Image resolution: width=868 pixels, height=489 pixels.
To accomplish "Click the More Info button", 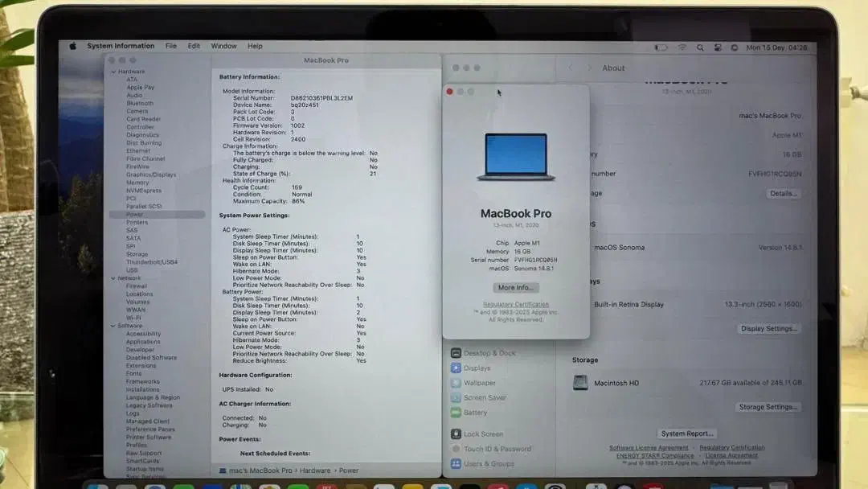I will pos(516,287).
